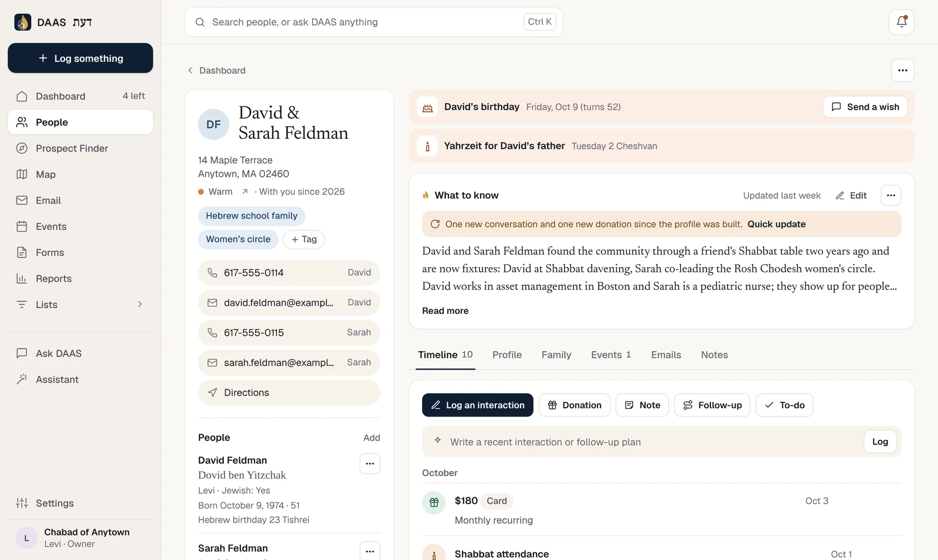
Task: Click the warm status arrow icon
Action: [x=245, y=192]
